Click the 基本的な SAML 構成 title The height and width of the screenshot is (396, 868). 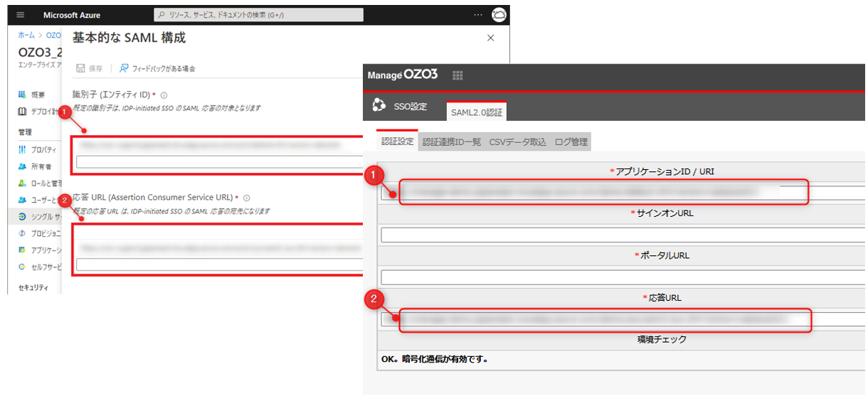tap(129, 38)
